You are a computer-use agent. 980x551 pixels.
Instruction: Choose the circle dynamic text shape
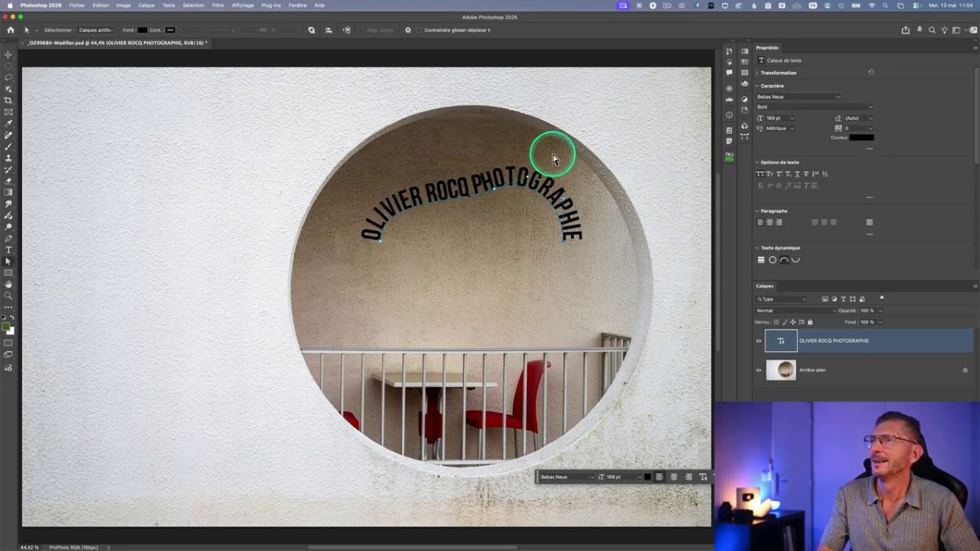(x=773, y=260)
